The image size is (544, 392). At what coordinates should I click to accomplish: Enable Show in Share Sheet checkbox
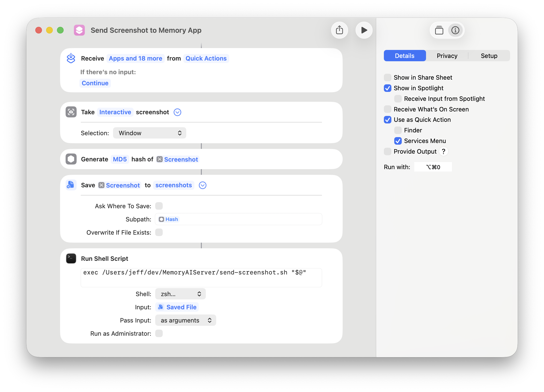click(x=387, y=78)
